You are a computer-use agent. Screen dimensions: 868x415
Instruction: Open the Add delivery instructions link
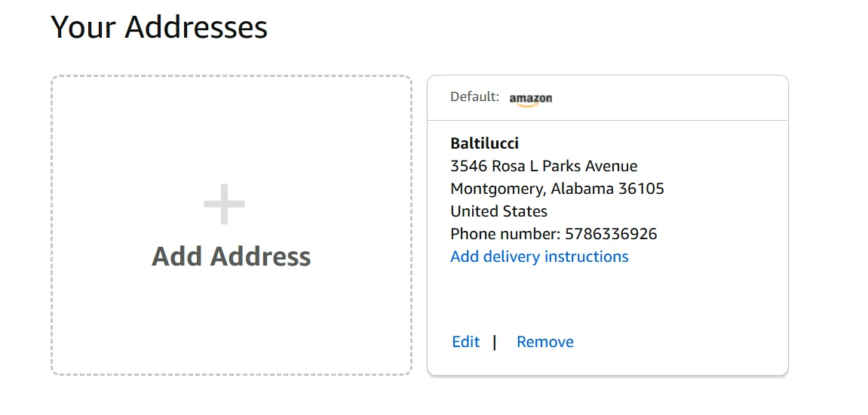click(539, 257)
